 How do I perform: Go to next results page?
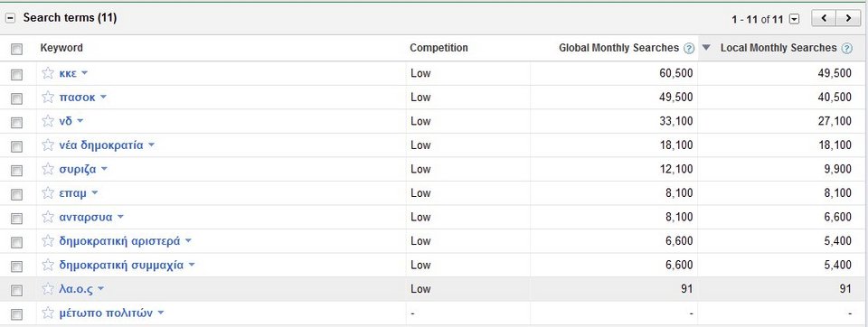click(x=848, y=18)
